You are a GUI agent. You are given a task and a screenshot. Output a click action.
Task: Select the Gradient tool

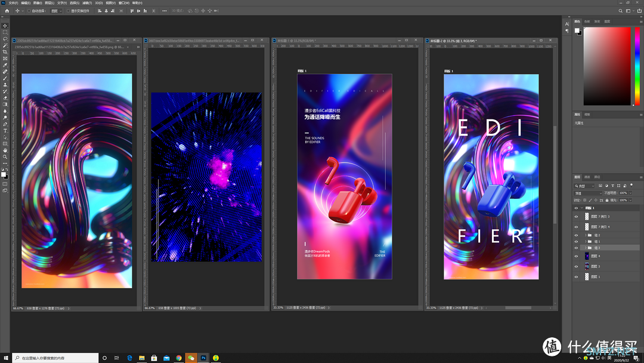point(5,104)
